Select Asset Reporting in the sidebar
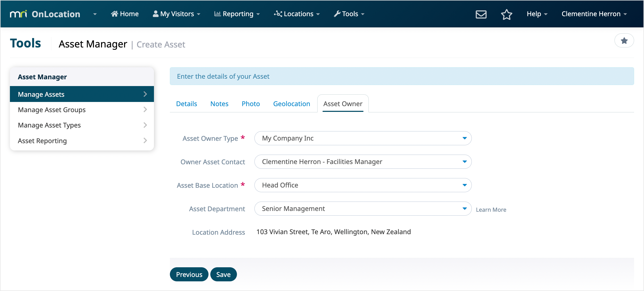Viewport: 644px width, 291px height. coord(82,141)
